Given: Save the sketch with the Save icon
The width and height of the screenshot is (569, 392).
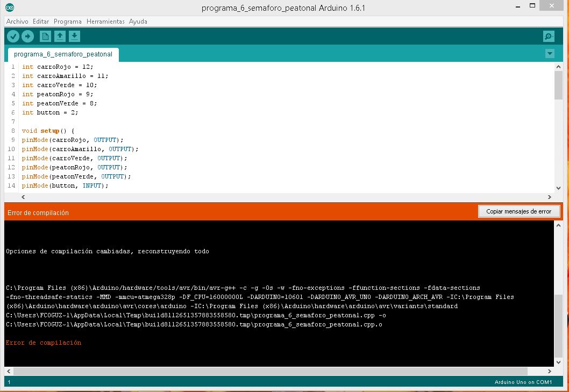Looking at the screenshot, I should coord(74,36).
